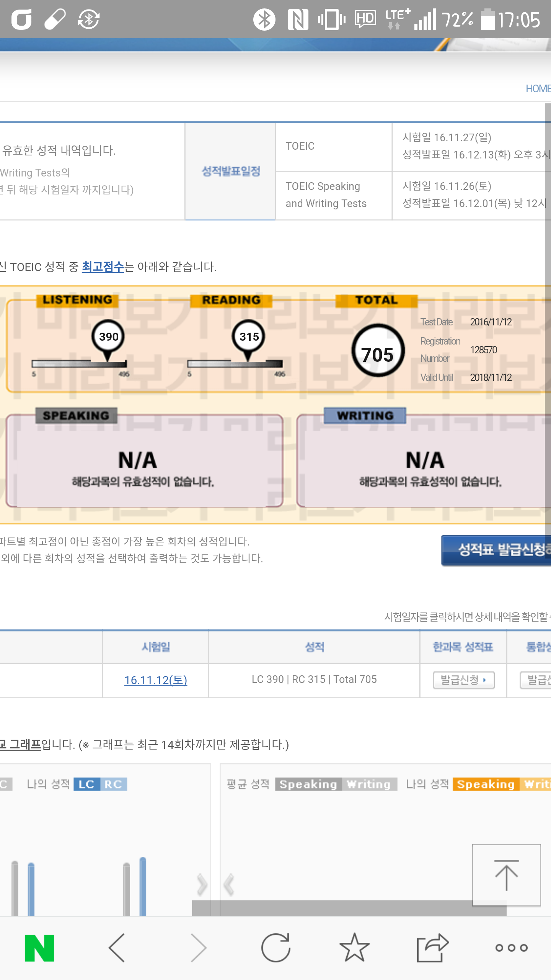551x980 pixels.
Task: Open the three-dot more menu
Action: pyautogui.click(x=512, y=948)
